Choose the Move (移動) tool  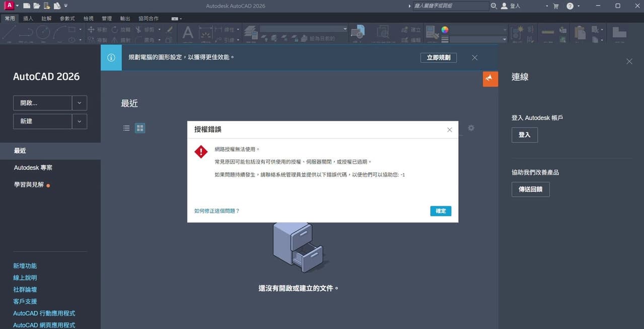pyautogui.click(x=98, y=30)
